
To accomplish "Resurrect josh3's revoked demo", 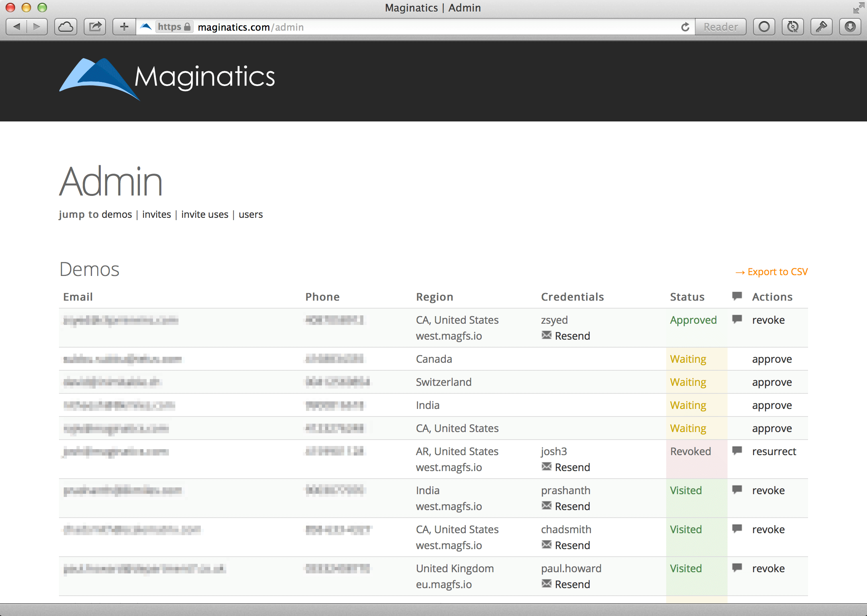I will [x=774, y=451].
